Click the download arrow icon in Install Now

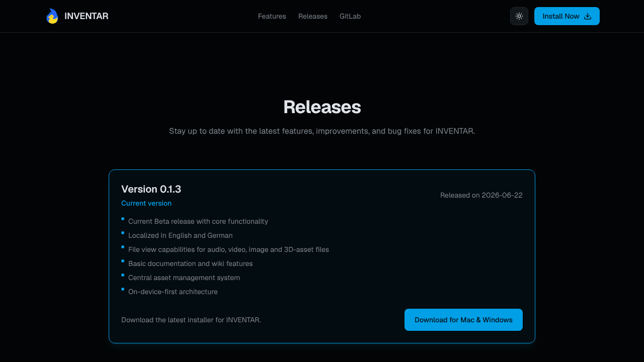[x=588, y=16]
